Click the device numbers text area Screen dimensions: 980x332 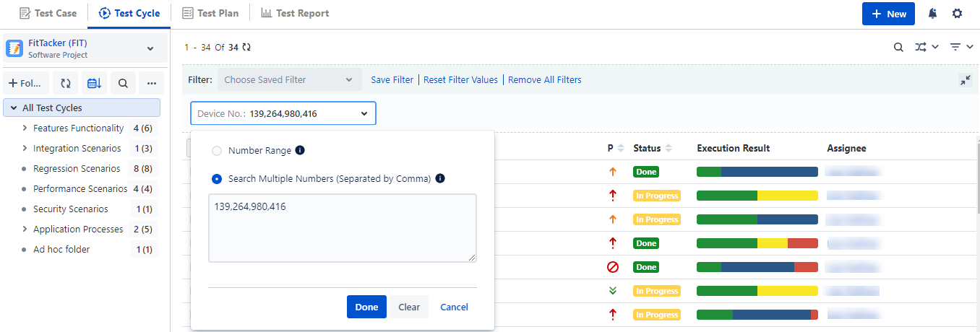coord(343,227)
